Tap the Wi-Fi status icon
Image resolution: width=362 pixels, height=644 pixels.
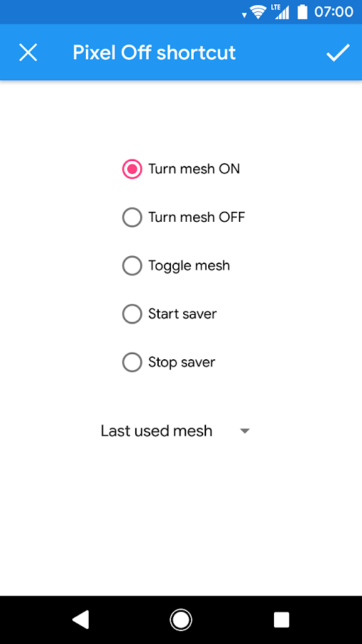(x=258, y=12)
